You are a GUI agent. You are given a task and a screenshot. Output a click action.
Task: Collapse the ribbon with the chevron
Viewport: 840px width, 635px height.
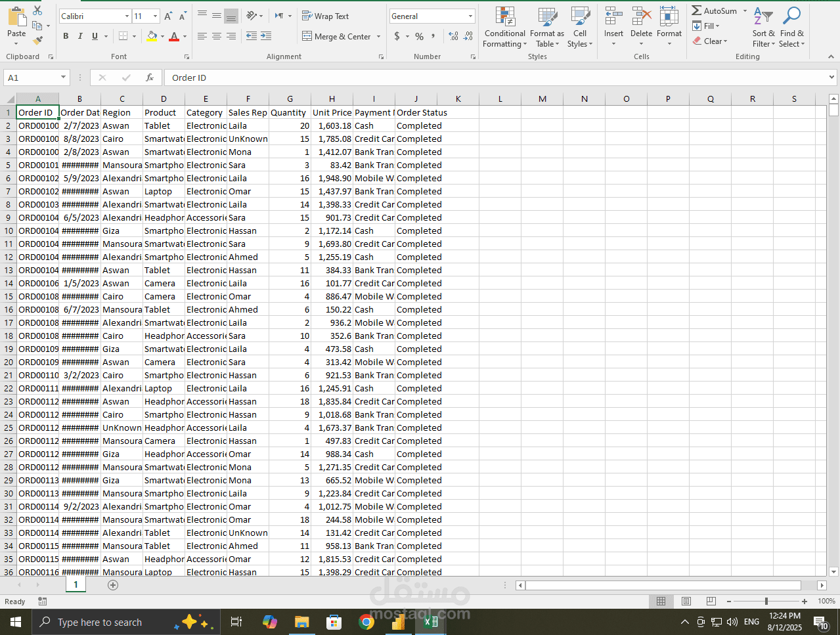(x=831, y=57)
